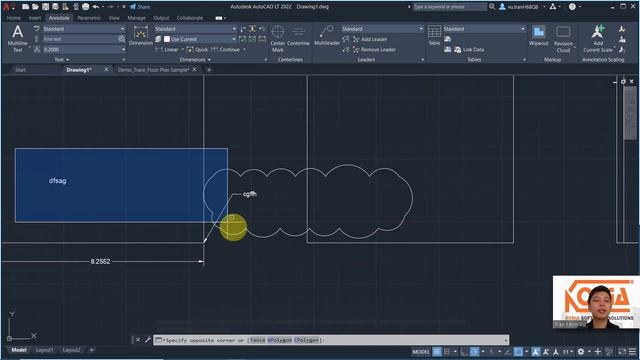Screen dimensions: 640x360
Task: Click the Open folder icon
Action: click(x=35, y=7)
